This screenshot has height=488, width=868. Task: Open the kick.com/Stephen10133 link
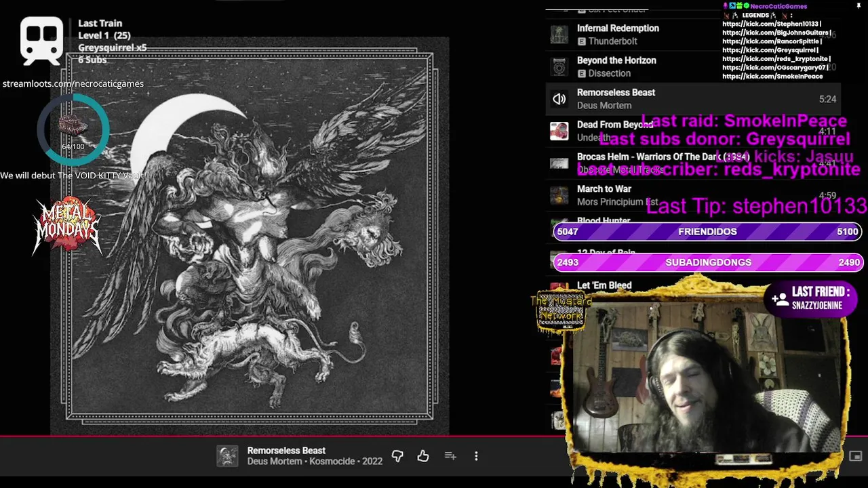tap(772, 24)
